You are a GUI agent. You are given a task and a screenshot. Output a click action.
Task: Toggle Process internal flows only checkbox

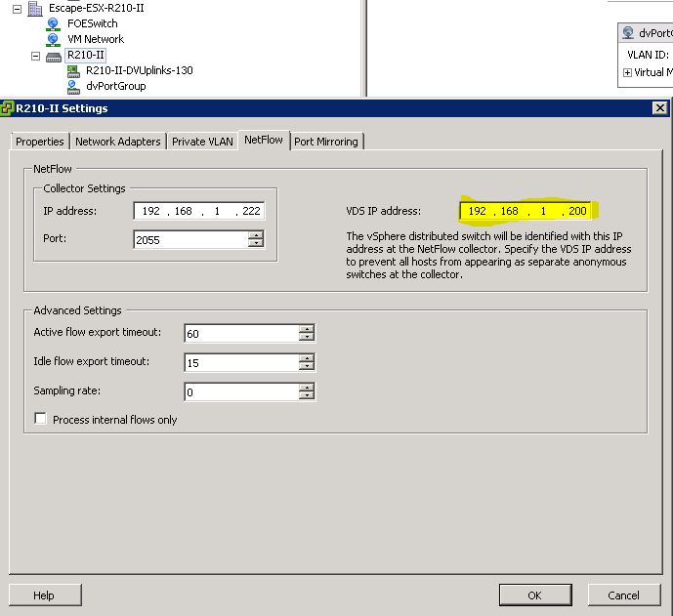[x=40, y=418]
